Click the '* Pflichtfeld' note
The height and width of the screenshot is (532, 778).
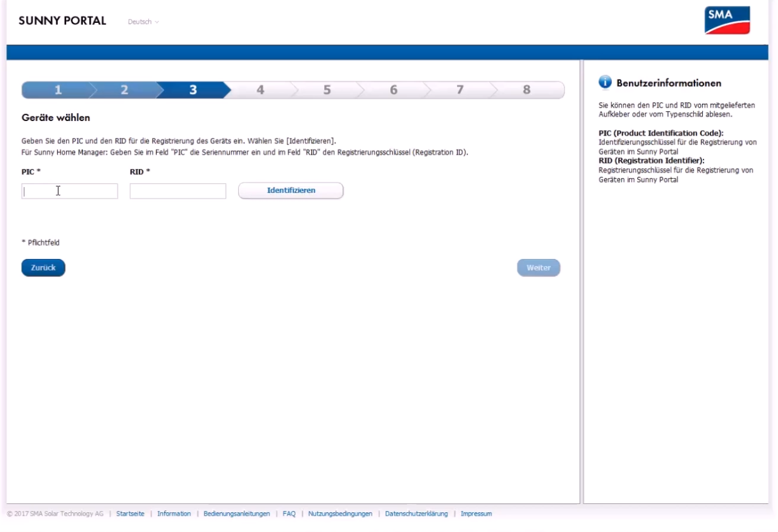40,242
